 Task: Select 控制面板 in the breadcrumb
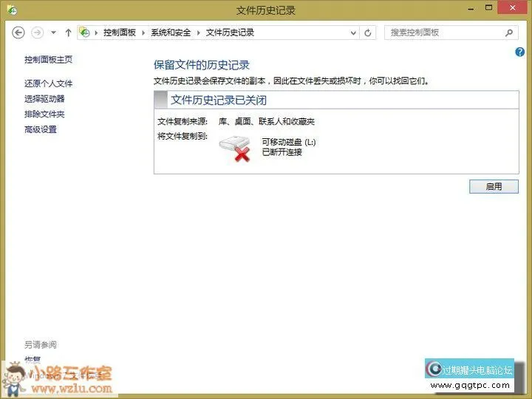click(120, 33)
